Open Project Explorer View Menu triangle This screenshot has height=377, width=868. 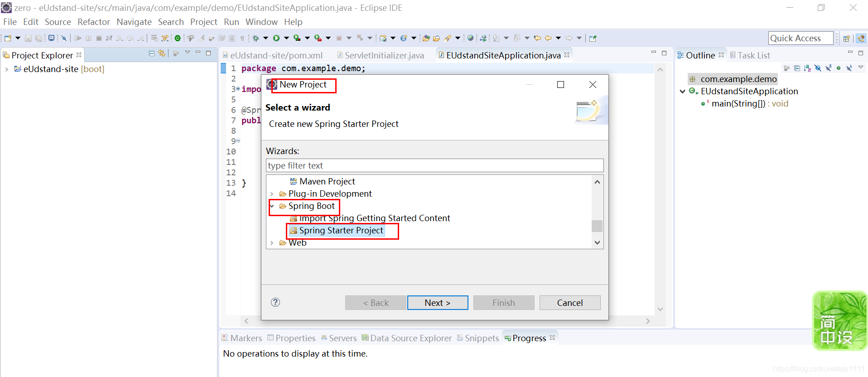tap(187, 53)
